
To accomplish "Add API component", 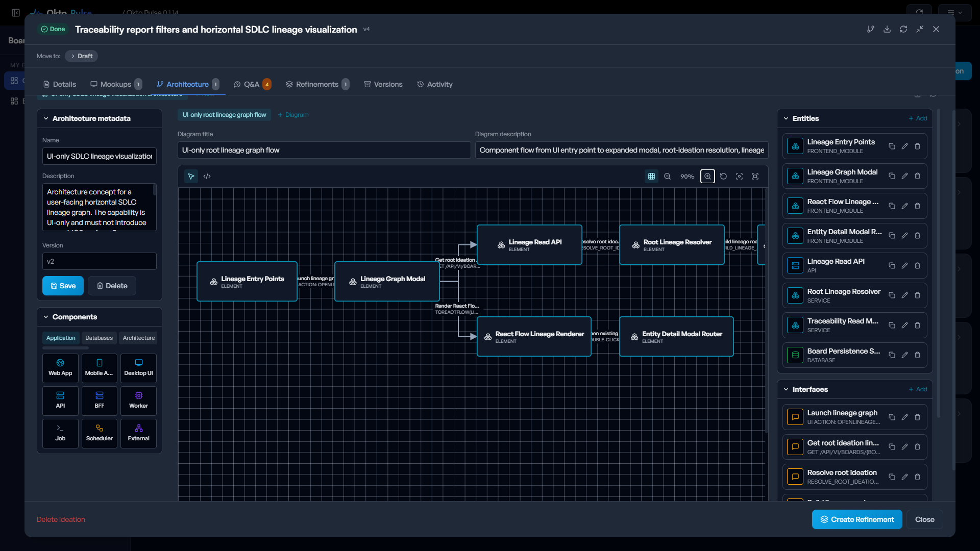I will [60, 400].
